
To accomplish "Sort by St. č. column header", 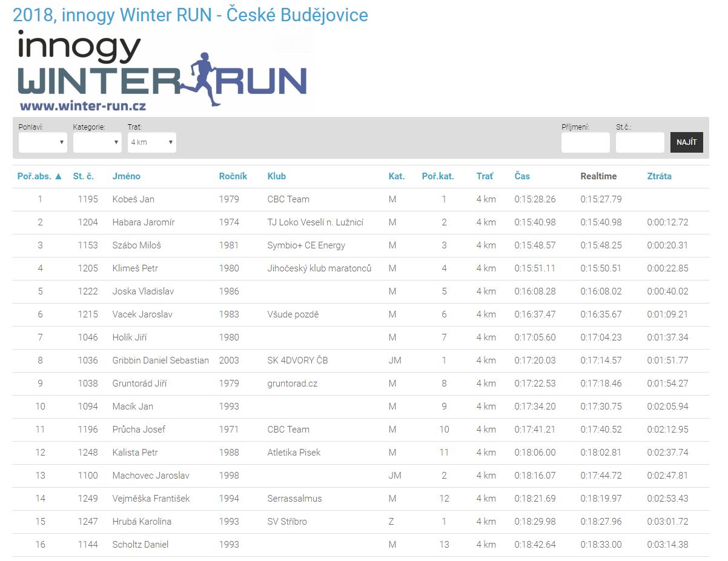I will coord(84,176).
